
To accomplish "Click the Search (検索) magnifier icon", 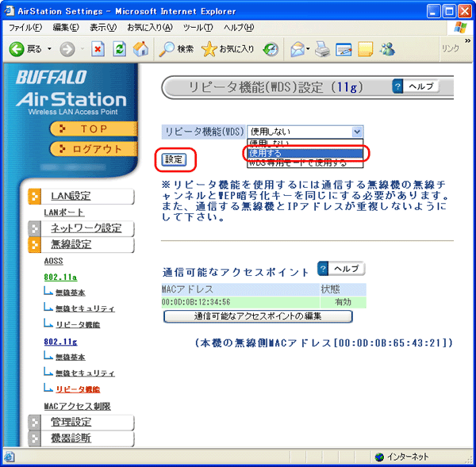I will point(167,49).
